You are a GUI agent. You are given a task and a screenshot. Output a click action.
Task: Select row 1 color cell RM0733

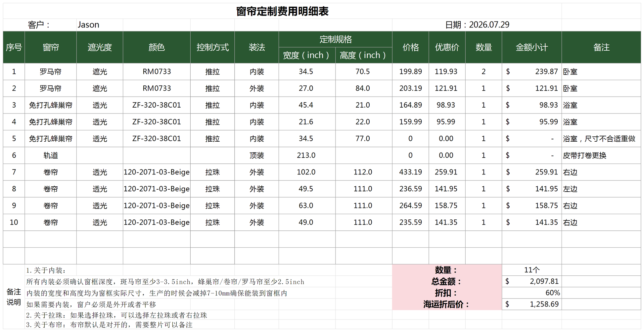pos(157,71)
